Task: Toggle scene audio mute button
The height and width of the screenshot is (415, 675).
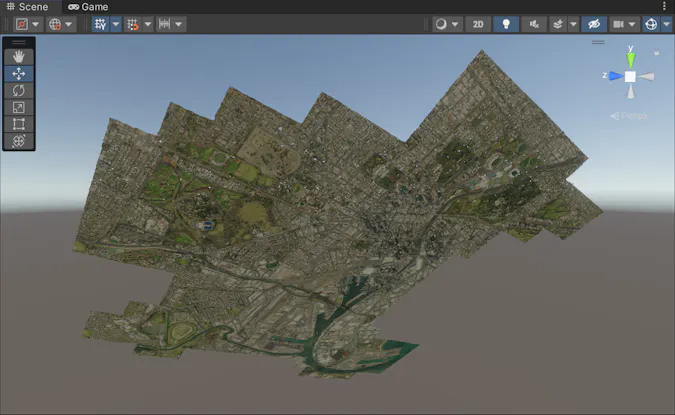Action: 534,24
